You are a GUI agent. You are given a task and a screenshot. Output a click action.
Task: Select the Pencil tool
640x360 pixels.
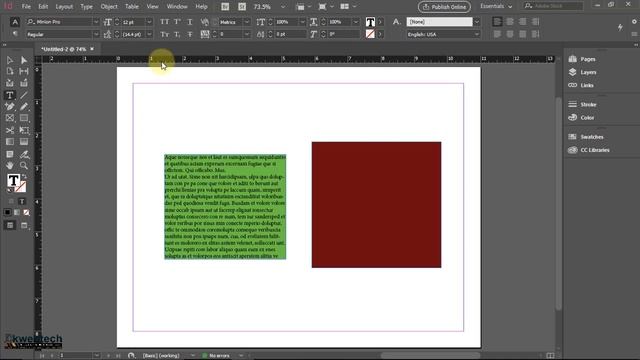24,107
